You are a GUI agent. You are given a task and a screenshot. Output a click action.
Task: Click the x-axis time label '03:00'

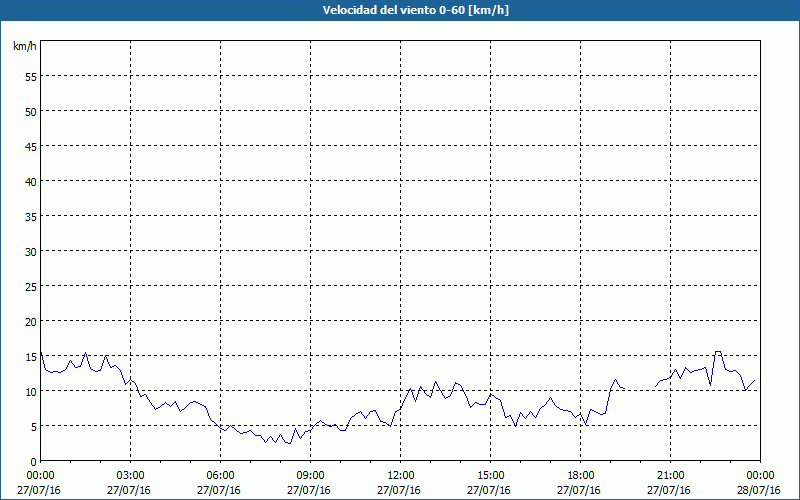coord(131,476)
